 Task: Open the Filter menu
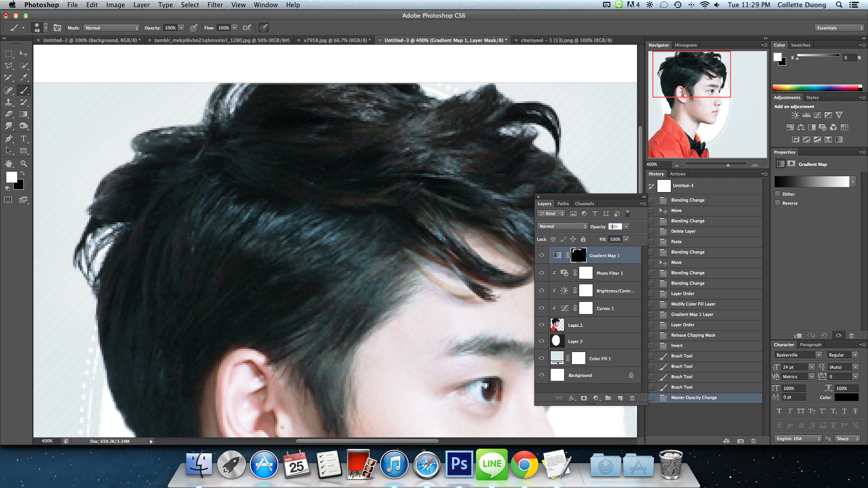pos(215,5)
